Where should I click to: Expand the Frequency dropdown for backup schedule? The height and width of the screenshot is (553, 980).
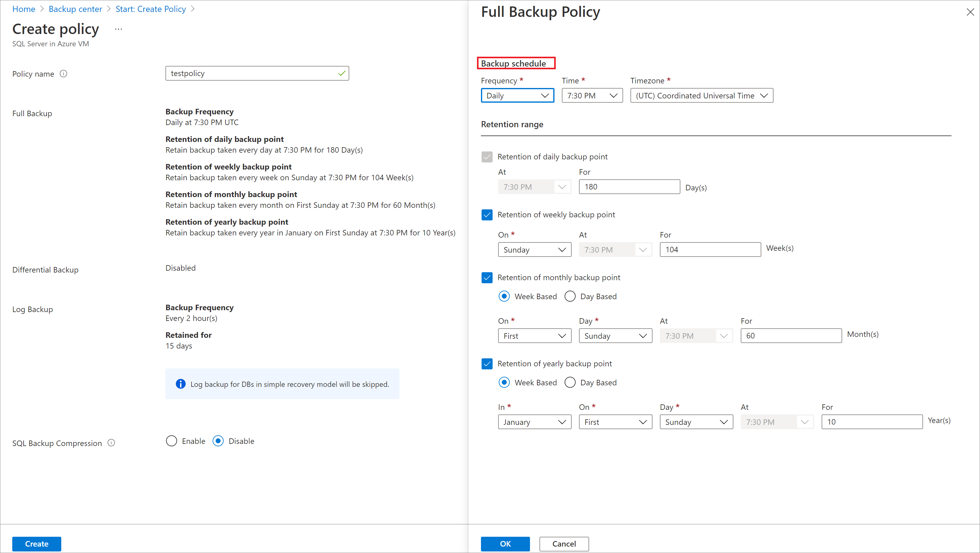click(516, 95)
